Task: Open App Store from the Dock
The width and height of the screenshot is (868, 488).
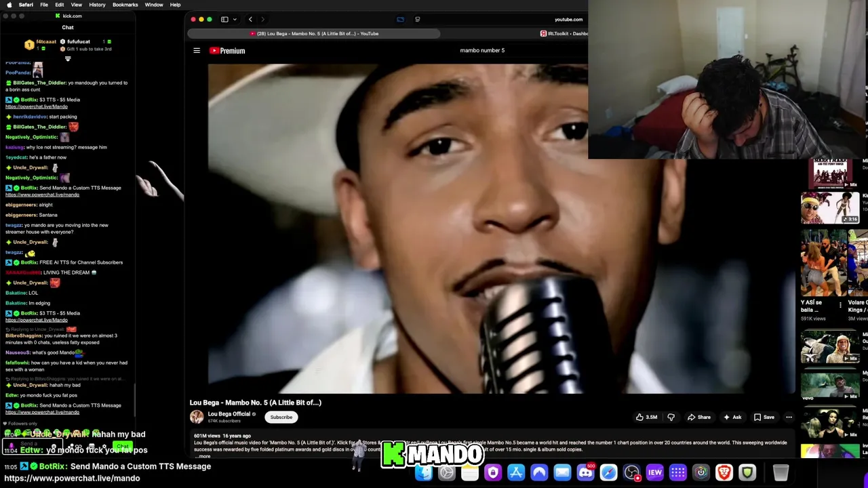Action: pyautogui.click(x=516, y=472)
